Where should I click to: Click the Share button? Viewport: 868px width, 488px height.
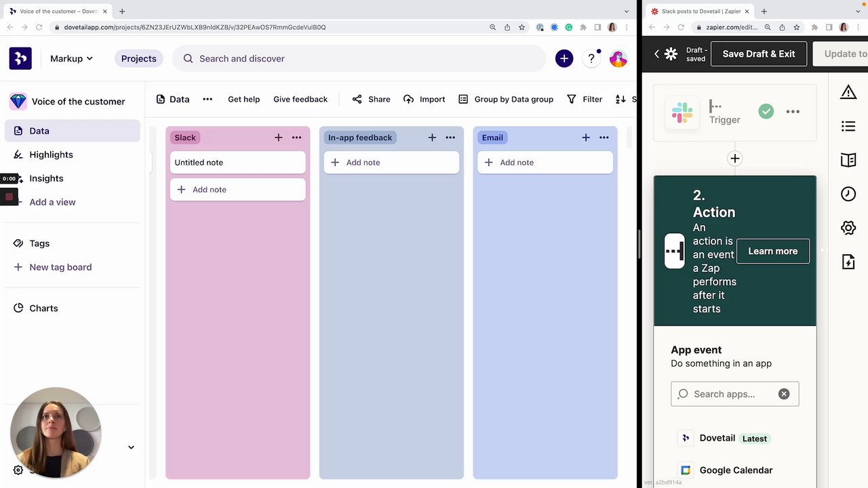[x=371, y=99]
